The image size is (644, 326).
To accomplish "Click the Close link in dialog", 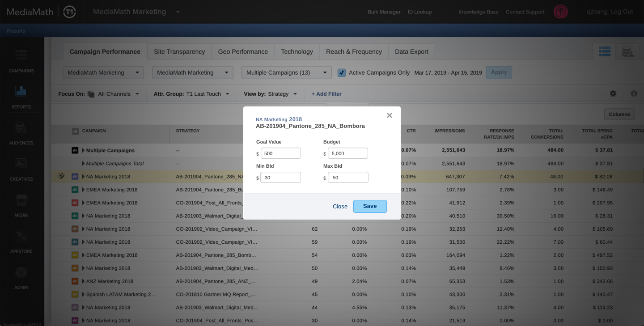I will pyautogui.click(x=340, y=206).
